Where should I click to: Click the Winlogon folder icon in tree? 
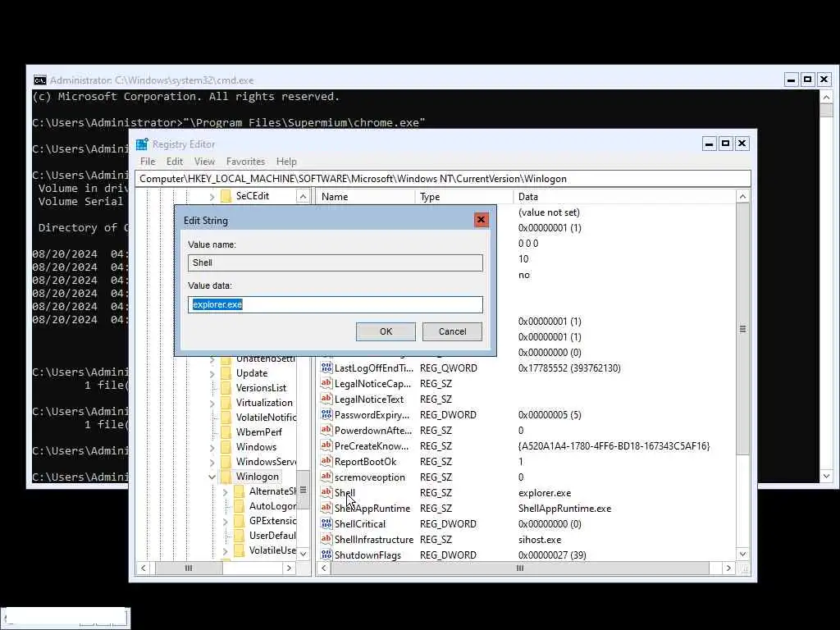click(x=226, y=477)
